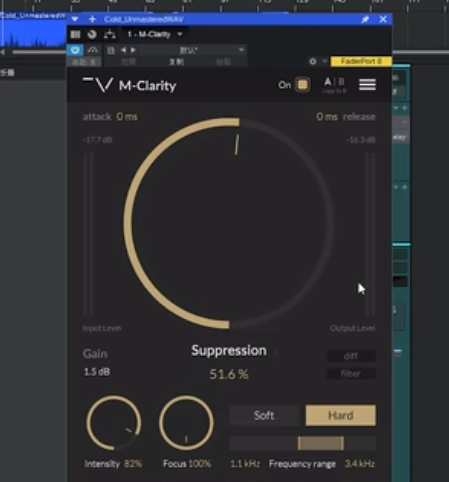Click the 3.4 kHz high frequency value
Viewport: 449px width, 482px height.
[x=360, y=464]
